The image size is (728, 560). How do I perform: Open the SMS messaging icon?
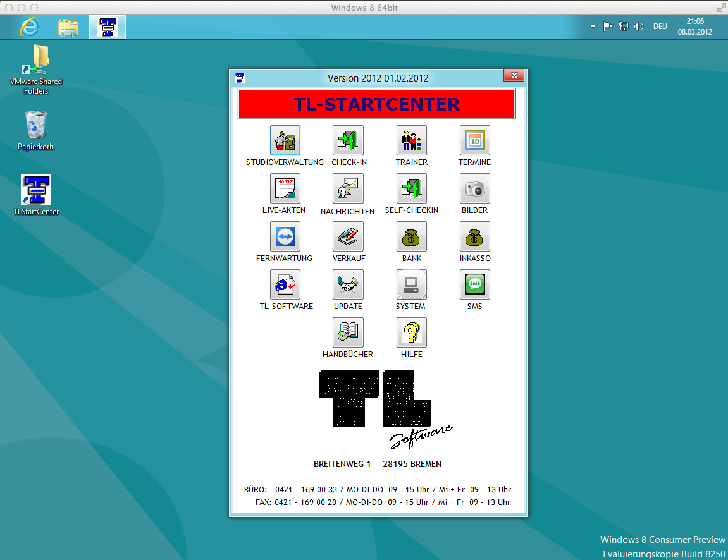coord(474,284)
